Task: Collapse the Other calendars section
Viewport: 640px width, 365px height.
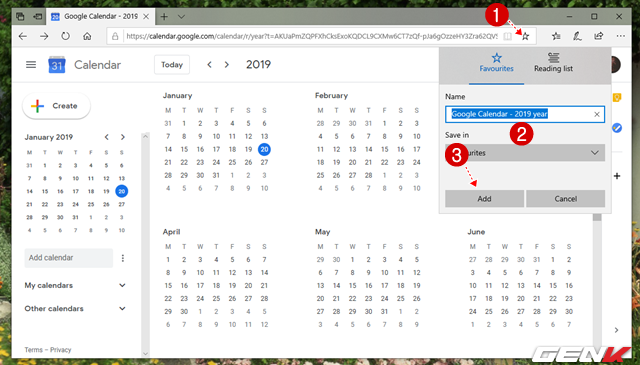Action: pyautogui.click(x=122, y=309)
